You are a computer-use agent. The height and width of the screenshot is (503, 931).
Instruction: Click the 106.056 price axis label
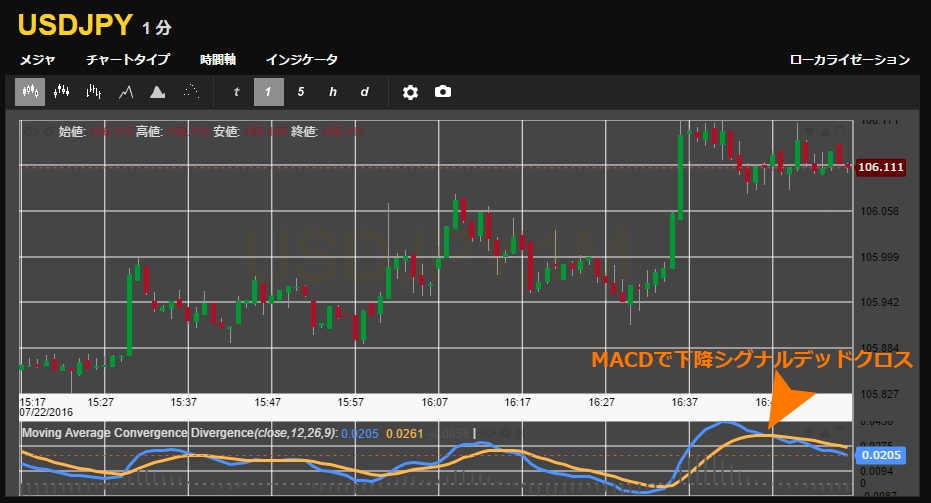point(880,211)
